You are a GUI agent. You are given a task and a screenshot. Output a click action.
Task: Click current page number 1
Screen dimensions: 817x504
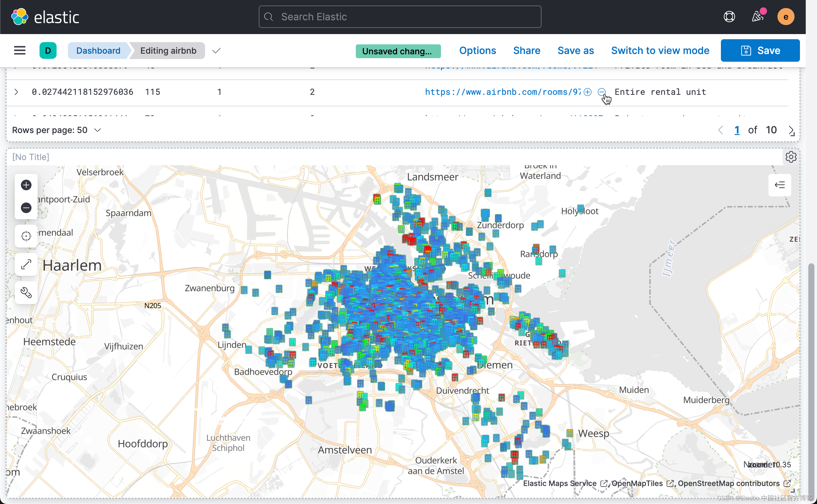coord(737,130)
